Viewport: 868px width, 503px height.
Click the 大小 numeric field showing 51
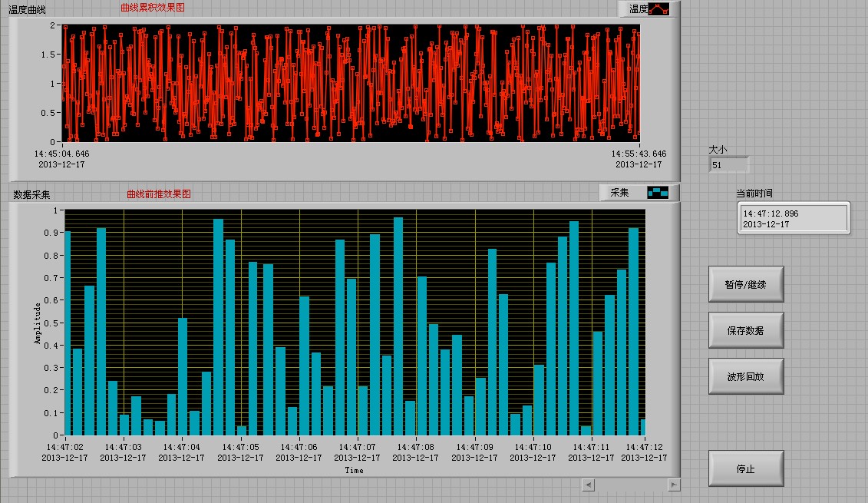click(x=728, y=165)
